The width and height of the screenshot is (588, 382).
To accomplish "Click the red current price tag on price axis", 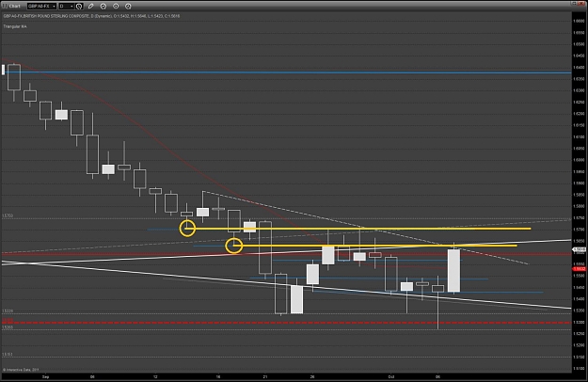I will (x=580, y=269).
